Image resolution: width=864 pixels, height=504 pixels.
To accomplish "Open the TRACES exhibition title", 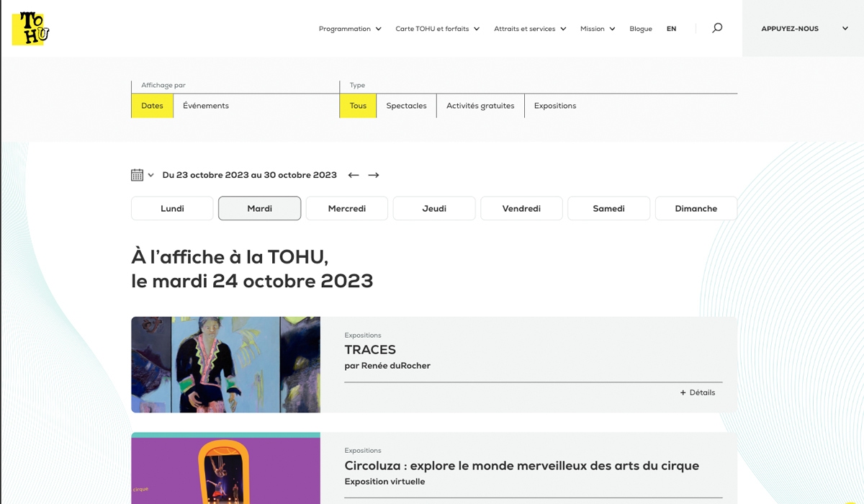I will coord(370,350).
